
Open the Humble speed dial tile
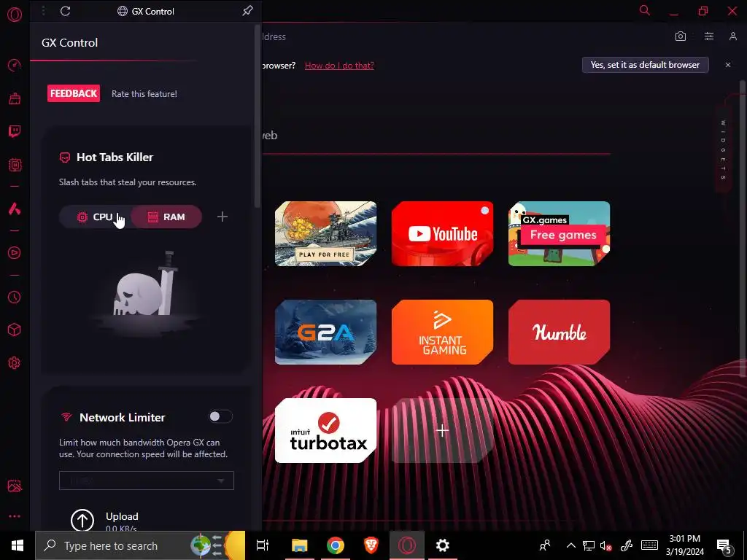559,332
